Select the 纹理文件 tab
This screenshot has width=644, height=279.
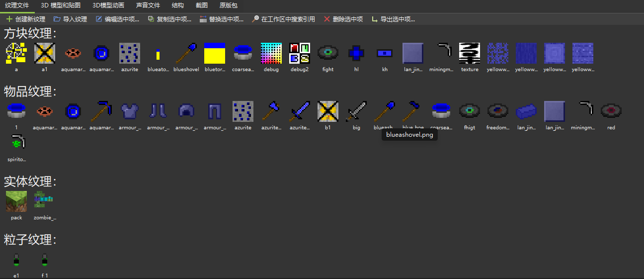[17, 5]
